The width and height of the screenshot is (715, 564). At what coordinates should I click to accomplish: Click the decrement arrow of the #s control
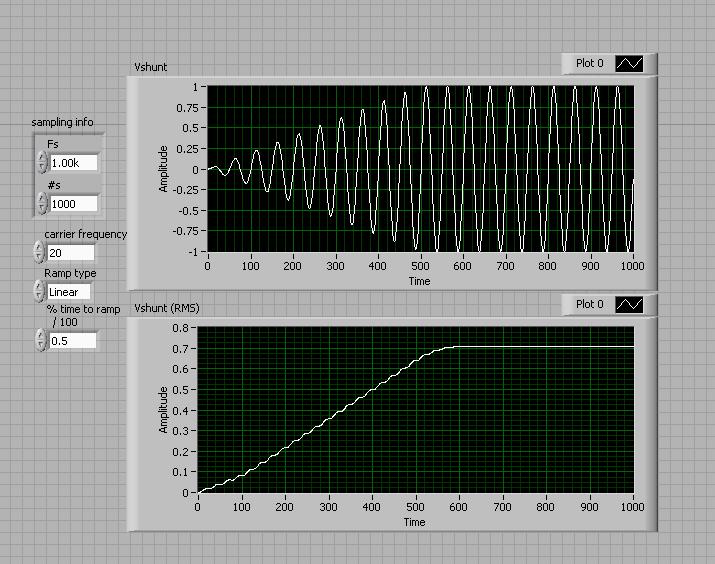(42, 208)
